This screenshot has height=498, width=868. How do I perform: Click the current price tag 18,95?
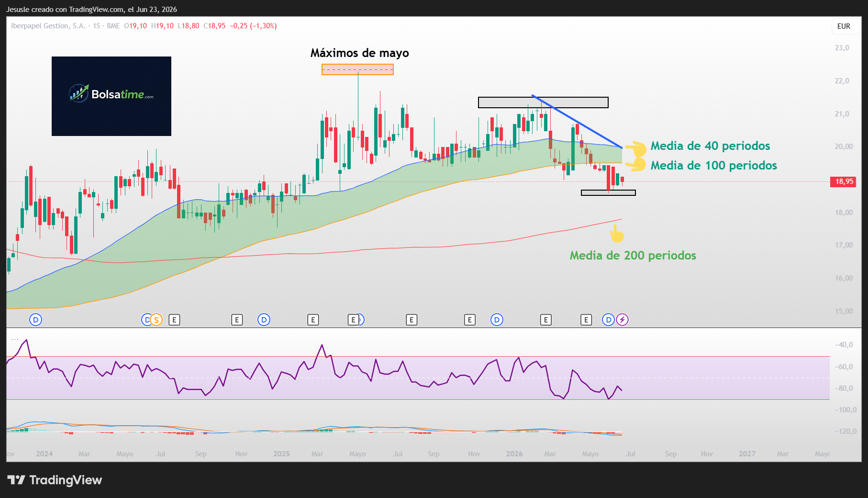(x=844, y=181)
